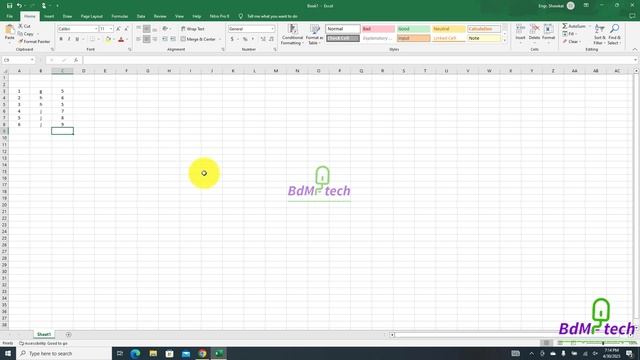Toggle Italic formatting

pos(69,39)
